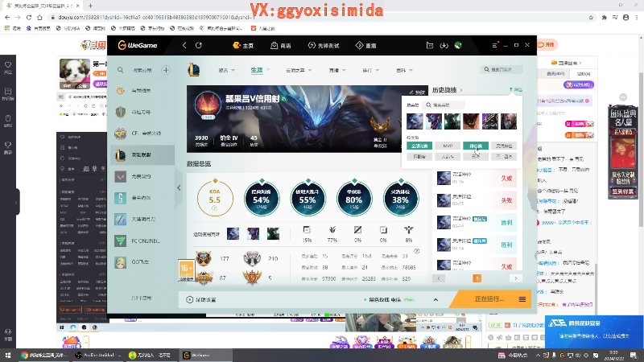Open the 历史战绩 match history link
The height and width of the screenshot is (362, 644).
[447, 90]
